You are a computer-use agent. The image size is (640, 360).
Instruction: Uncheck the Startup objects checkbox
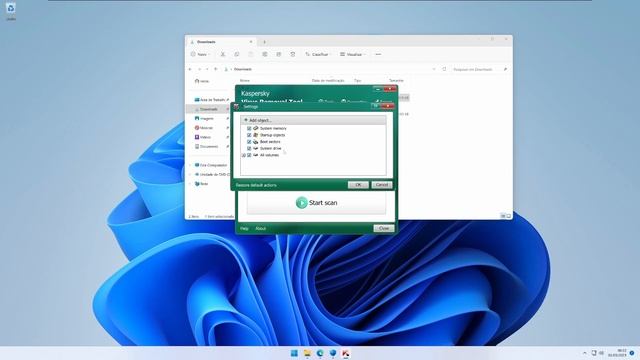[249, 135]
